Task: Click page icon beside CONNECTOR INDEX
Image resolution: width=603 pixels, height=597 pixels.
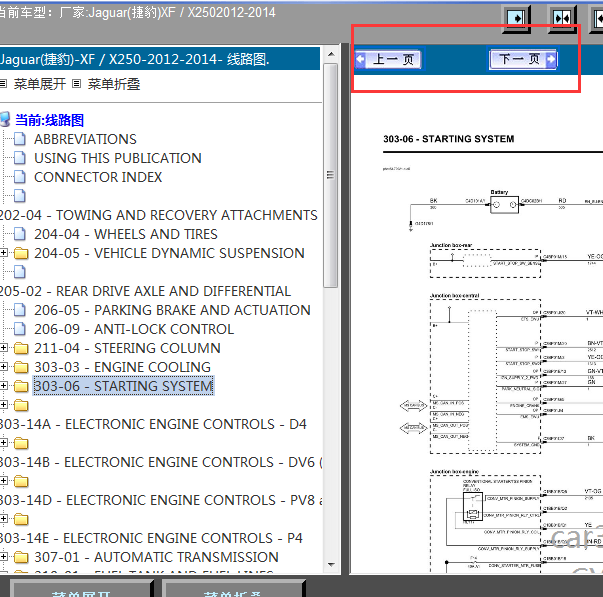Action: pos(20,177)
